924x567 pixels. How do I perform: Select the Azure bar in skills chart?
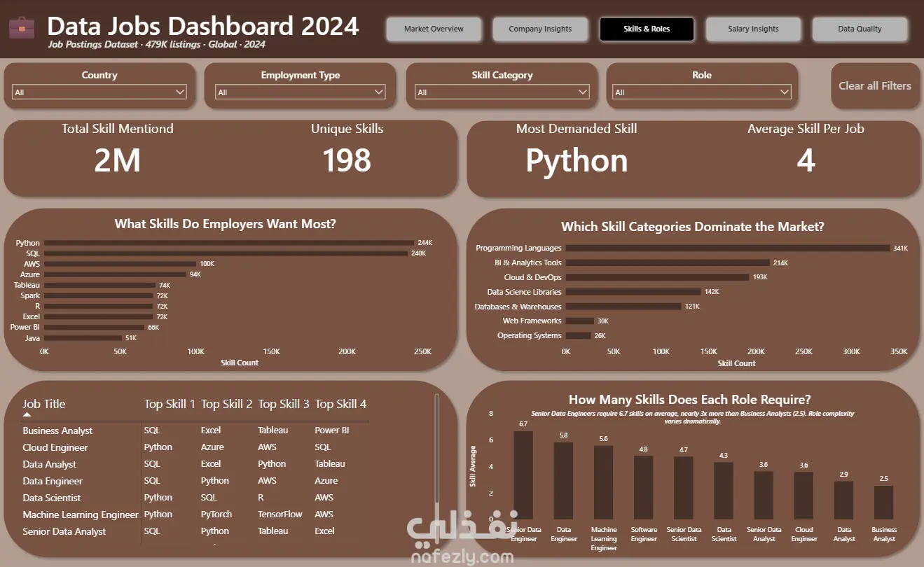pos(116,274)
